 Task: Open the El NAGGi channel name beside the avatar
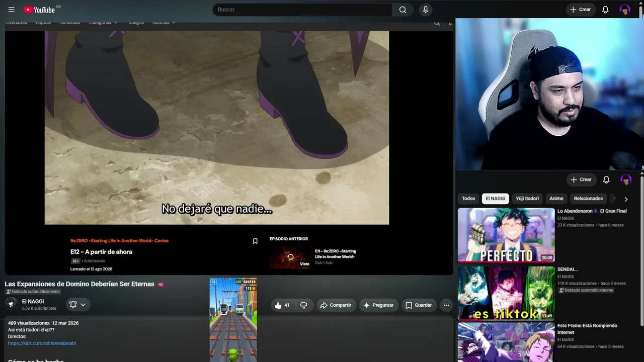pos(33,302)
